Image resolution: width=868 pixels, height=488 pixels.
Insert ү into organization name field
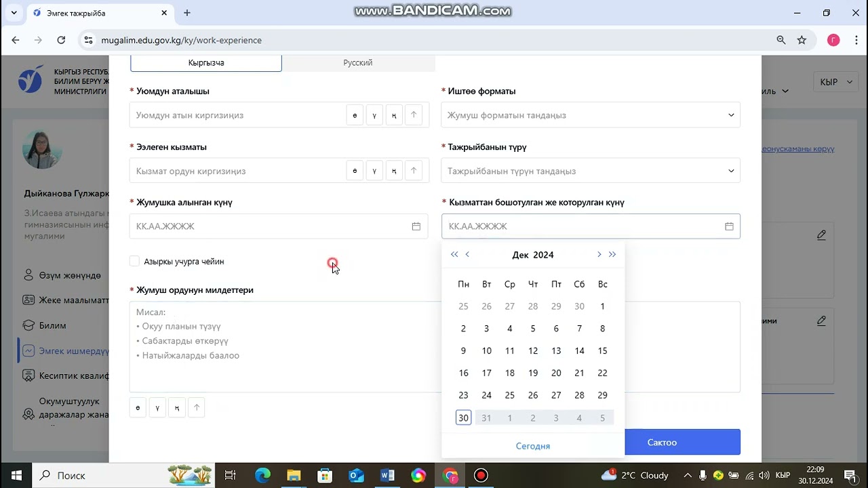(374, 115)
